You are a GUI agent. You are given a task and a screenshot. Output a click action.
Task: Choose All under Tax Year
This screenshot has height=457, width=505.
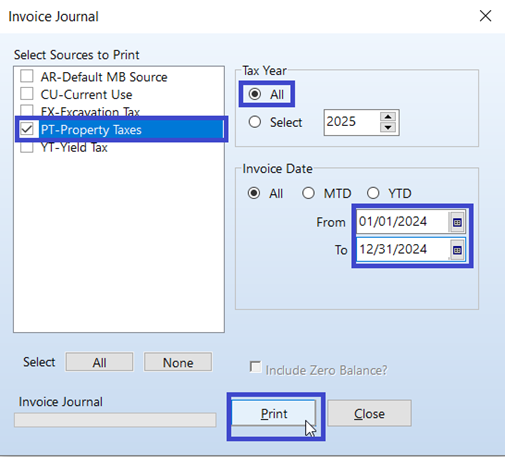coord(255,94)
